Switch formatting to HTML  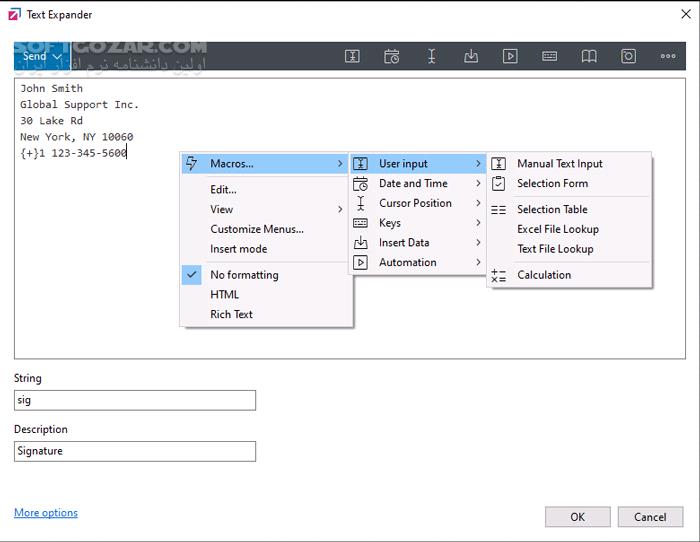[266, 295]
